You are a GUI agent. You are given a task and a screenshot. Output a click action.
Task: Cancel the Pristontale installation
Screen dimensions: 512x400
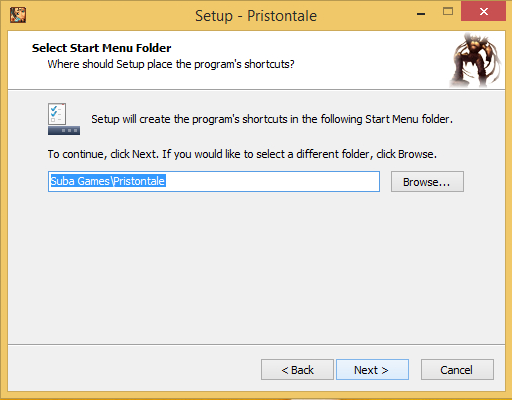pos(457,370)
